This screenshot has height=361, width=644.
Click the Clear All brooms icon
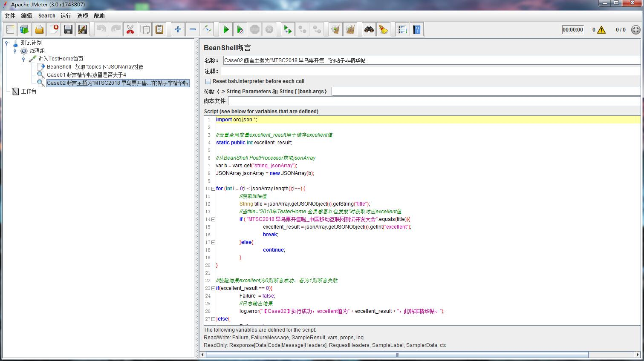pyautogui.click(x=350, y=29)
